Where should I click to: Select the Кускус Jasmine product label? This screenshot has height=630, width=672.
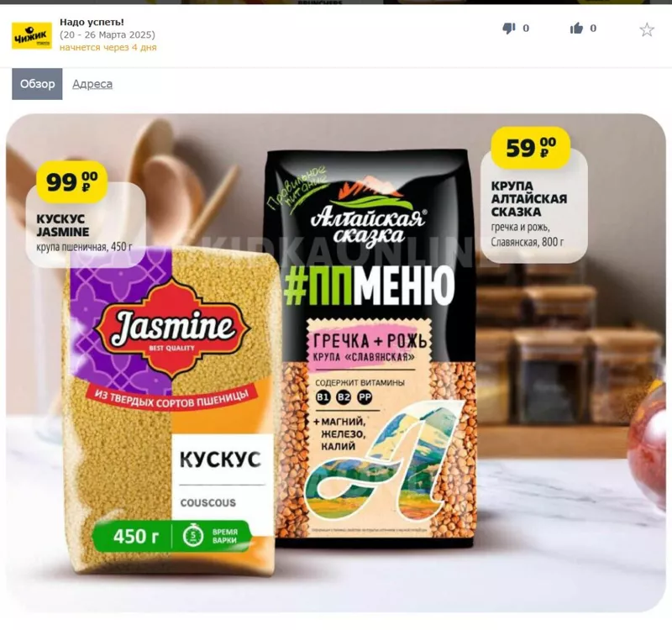pyautogui.click(x=85, y=233)
